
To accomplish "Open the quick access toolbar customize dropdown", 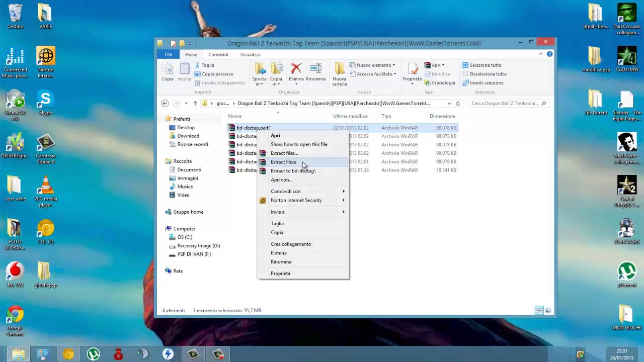I will [189, 43].
